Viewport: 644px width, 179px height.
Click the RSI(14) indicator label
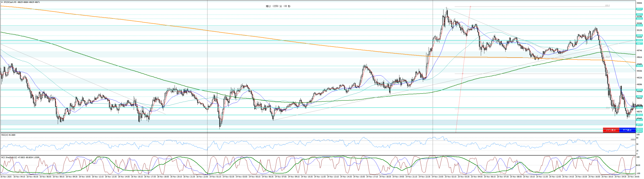coord(8,135)
